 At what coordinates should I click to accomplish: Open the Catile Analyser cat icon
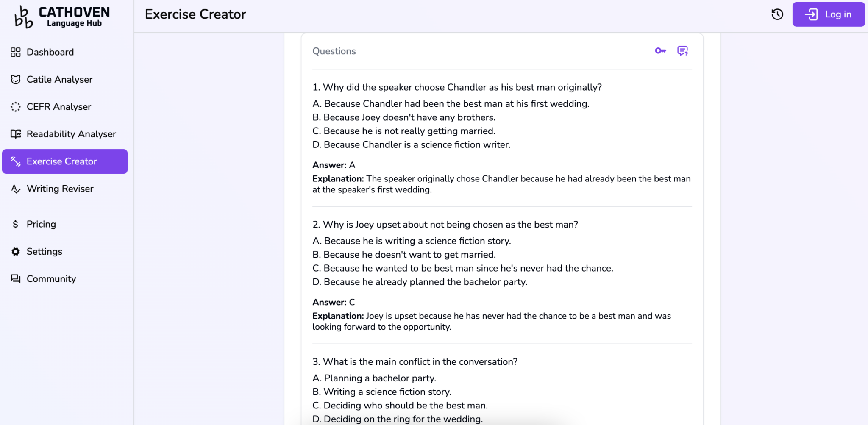[16, 79]
